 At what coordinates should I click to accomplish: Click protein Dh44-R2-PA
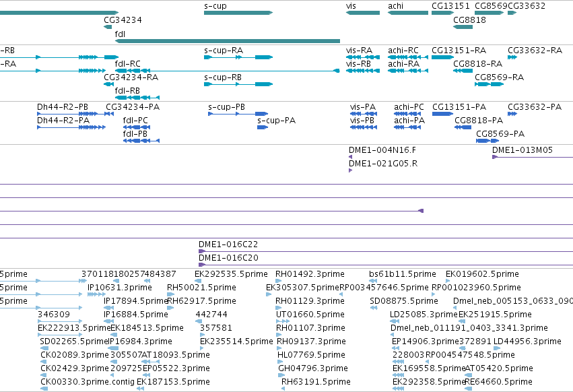point(71,127)
